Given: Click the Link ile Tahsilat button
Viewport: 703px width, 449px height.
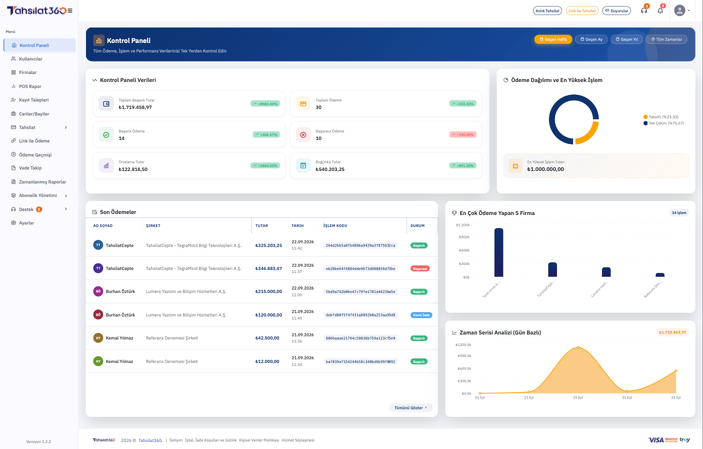Looking at the screenshot, I should pos(582,11).
